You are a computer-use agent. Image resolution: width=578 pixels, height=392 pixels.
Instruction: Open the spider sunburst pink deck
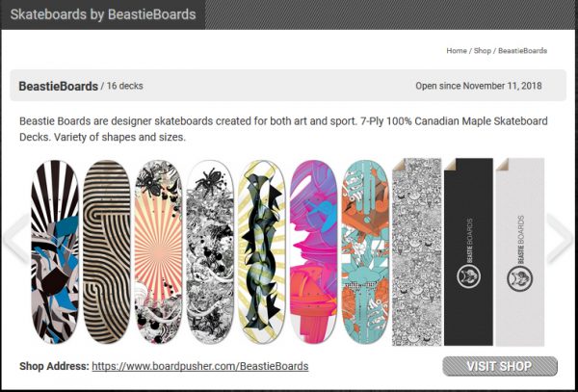pos(158,252)
